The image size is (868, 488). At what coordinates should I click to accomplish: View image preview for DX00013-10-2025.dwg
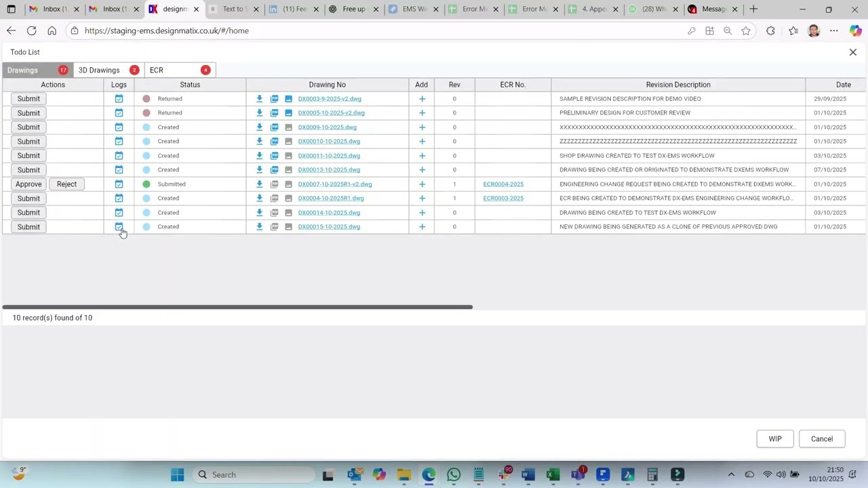tap(288, 170)
